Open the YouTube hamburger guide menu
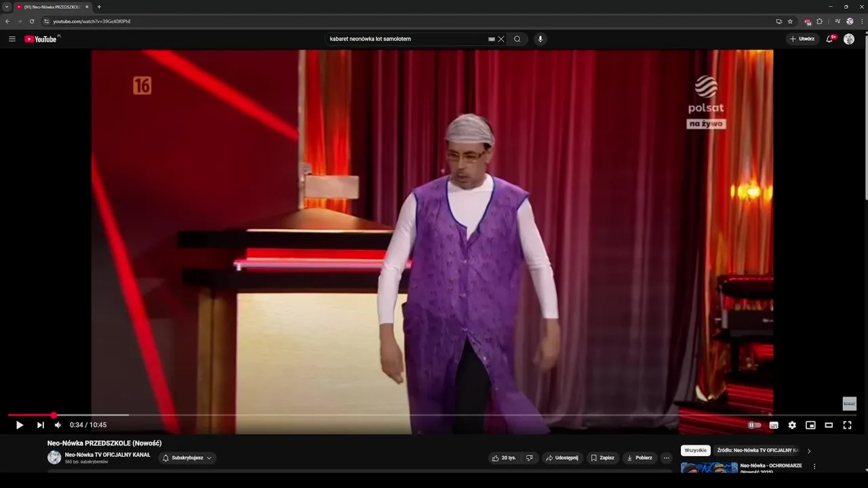Image resolution: width=868 pixels, height=488 pixels. [12, 39]
